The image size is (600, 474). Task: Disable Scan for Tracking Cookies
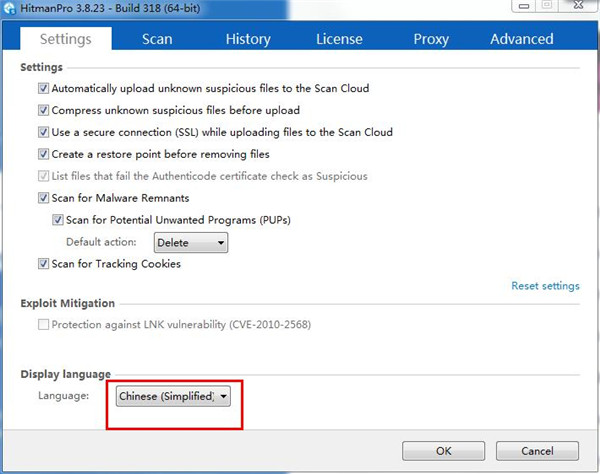(43, 264)
